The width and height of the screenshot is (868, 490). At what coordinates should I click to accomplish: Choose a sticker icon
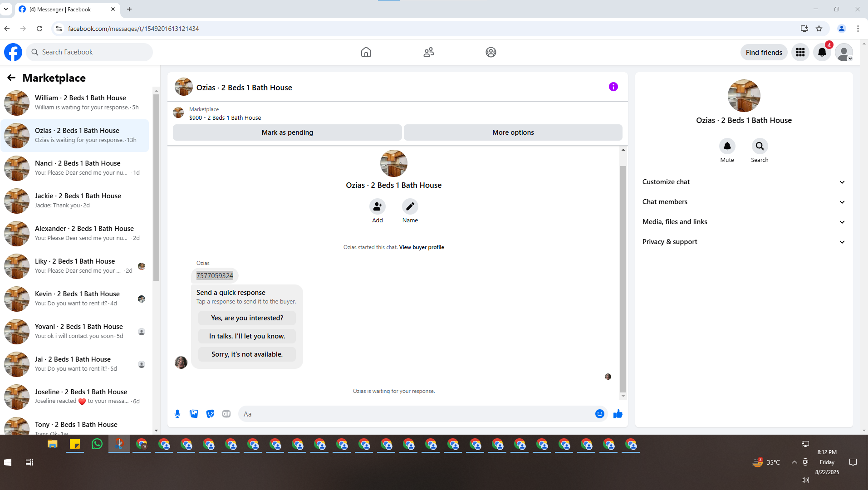[x=210, y=414]
